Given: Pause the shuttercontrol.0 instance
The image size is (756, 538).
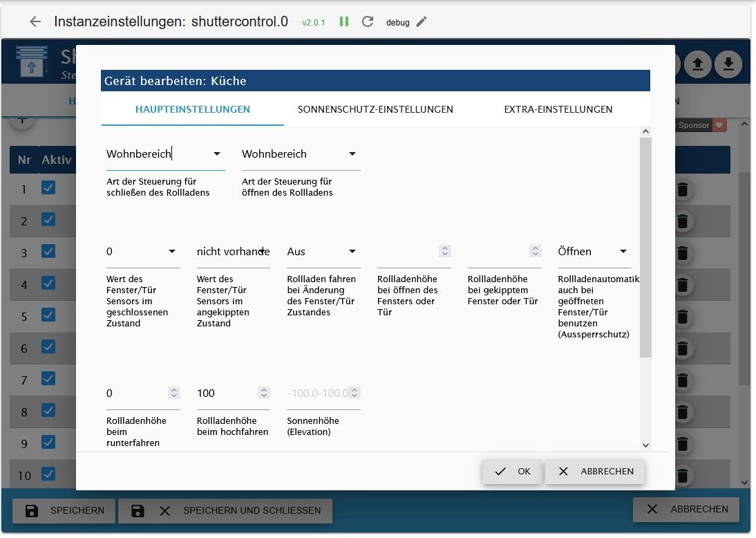Looking at the screenshot, I should point(343,21).
